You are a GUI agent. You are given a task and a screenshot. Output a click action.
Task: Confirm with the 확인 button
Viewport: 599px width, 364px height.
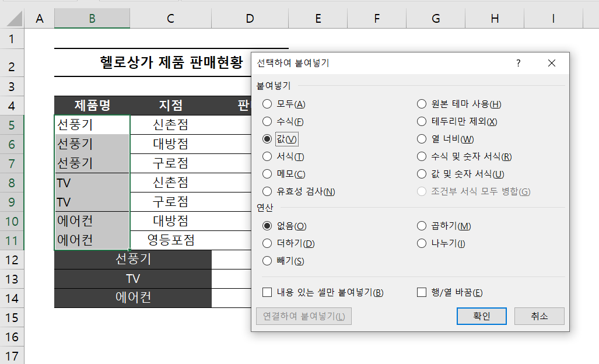point(481,316)
